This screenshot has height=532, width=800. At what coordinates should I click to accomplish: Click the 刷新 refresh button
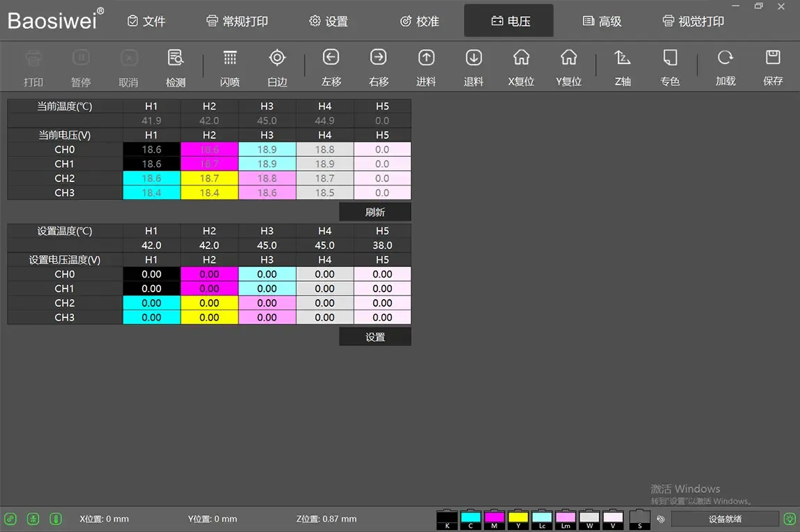(x=375, y=212)
